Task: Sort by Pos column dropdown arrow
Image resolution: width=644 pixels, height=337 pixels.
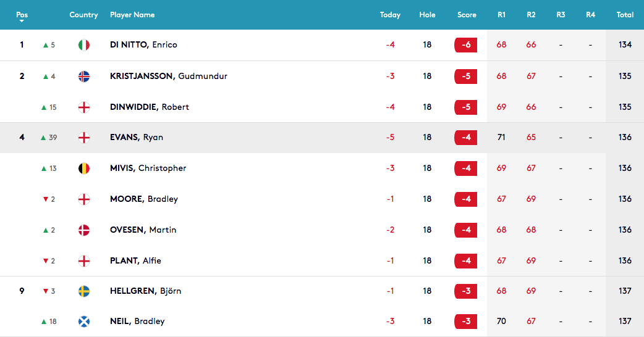Action: [22, 21]
